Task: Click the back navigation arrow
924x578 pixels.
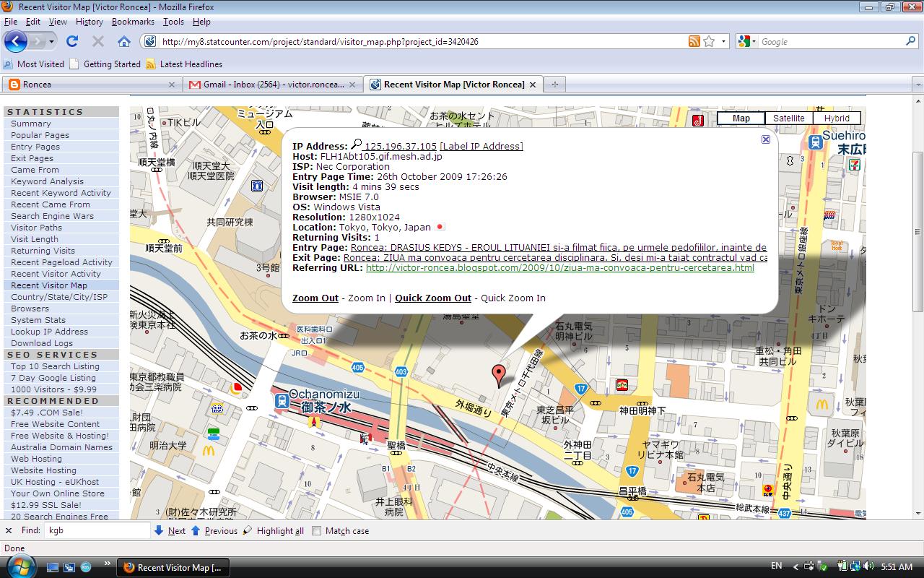Action: [16, 41]
